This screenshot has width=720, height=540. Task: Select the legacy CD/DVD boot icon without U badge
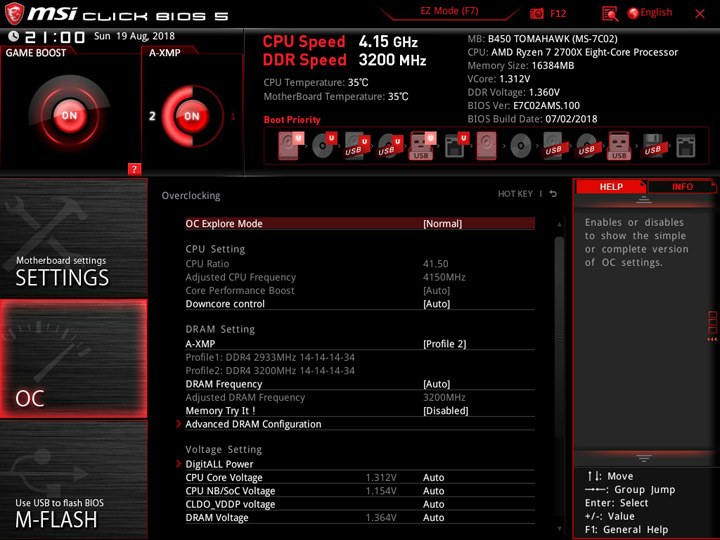(x=521, y=146)
